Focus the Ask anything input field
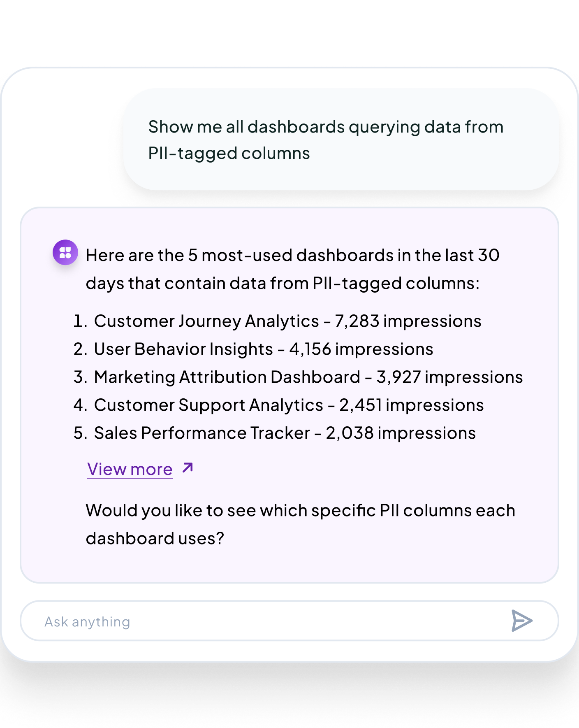The height and width of the screenshot is (728, 579). pyautogui.click(x=289, y=621)
